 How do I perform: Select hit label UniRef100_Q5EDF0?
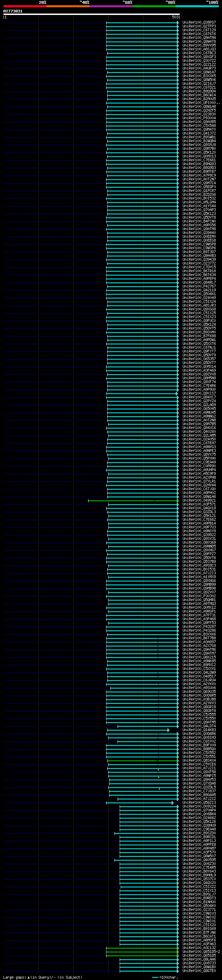pos(199,187)
